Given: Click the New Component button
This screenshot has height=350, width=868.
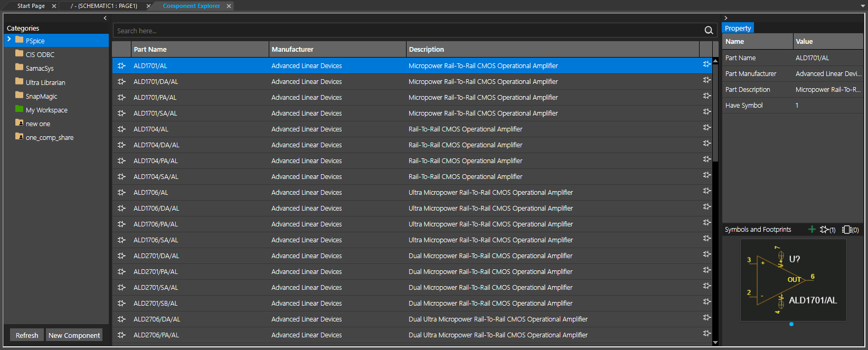Looking at the screenshot, I should coord(74,335).
